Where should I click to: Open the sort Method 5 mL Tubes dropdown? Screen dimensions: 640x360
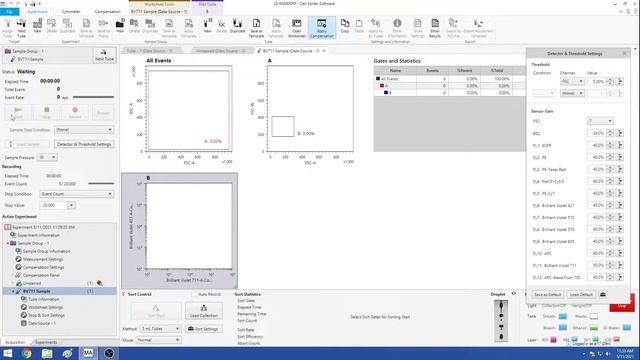160,329
